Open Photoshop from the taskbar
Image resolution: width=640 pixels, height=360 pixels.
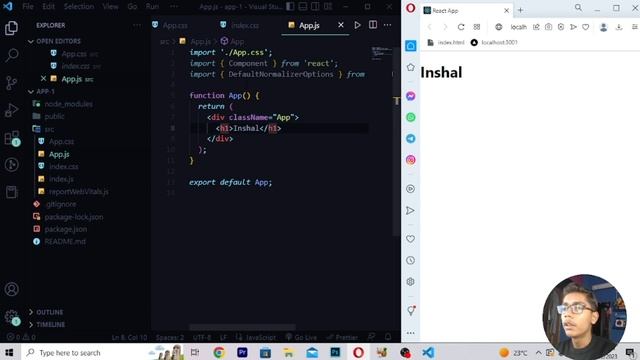click(x=335, y=352)
